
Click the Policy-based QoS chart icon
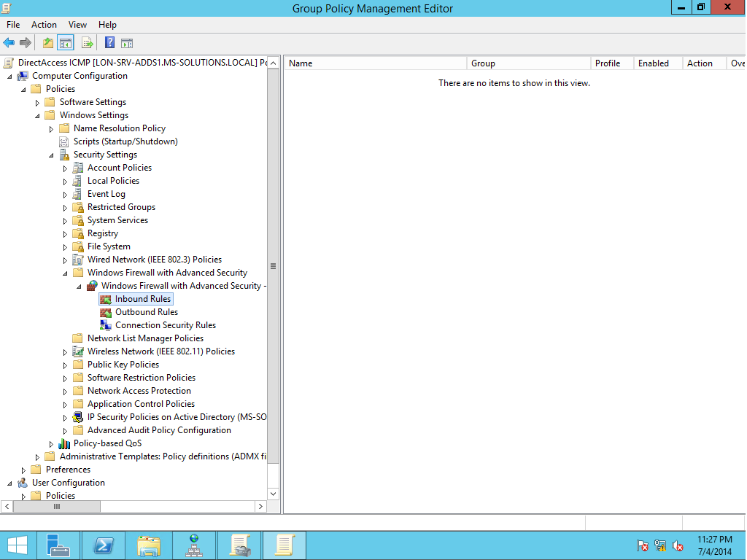coord(64,443)
